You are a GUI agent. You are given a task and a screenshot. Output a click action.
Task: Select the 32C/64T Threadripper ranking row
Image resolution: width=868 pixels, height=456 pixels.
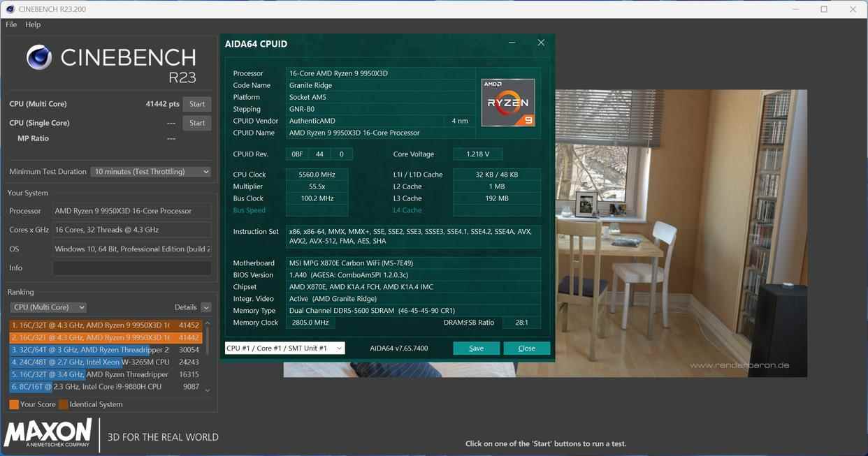click(x=106, y=350)
